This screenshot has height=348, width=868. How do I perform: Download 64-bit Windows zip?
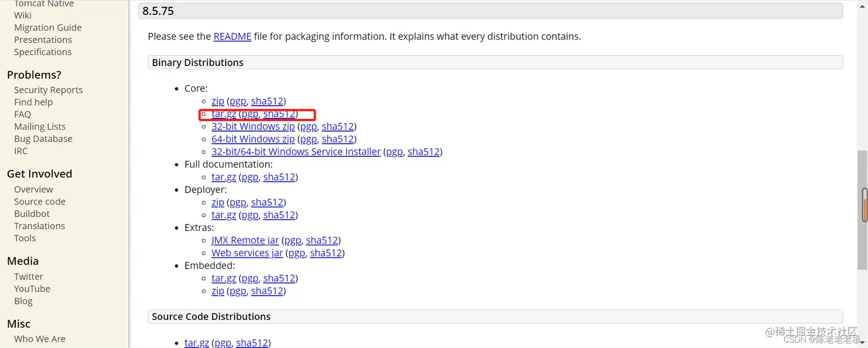click(253, 139)
